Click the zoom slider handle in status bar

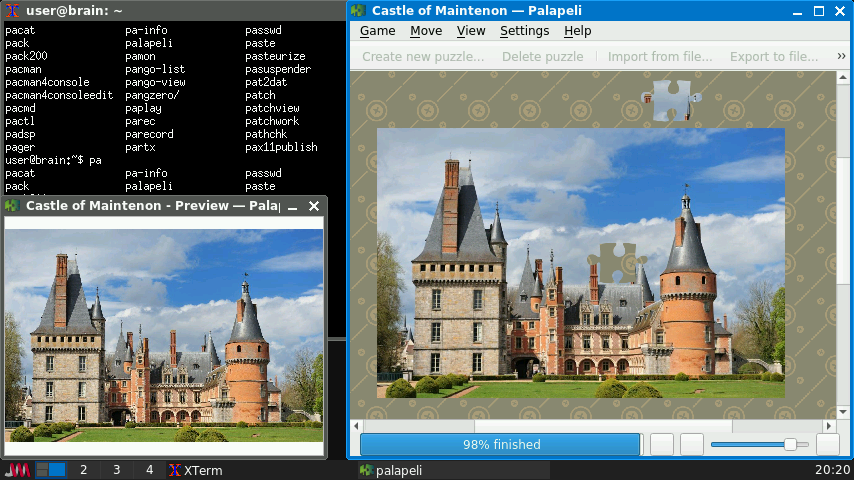790,445
